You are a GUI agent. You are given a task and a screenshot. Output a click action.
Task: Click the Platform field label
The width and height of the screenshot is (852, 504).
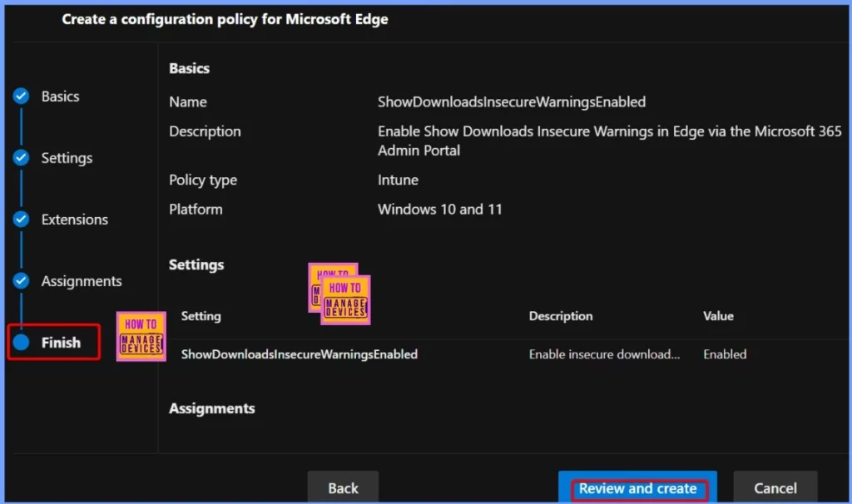click(196, 209)
